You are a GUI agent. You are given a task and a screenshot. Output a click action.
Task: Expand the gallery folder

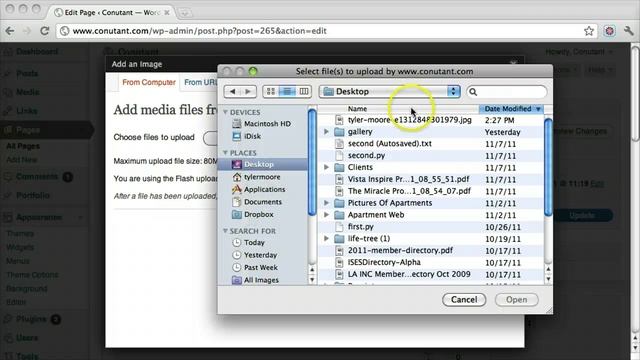326,132
